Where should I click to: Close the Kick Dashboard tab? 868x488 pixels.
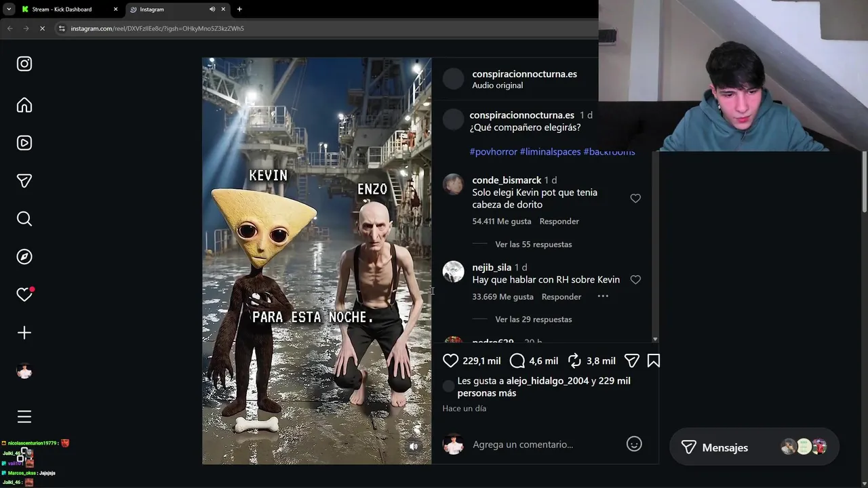pyautogui.click(x=115, y=9)
